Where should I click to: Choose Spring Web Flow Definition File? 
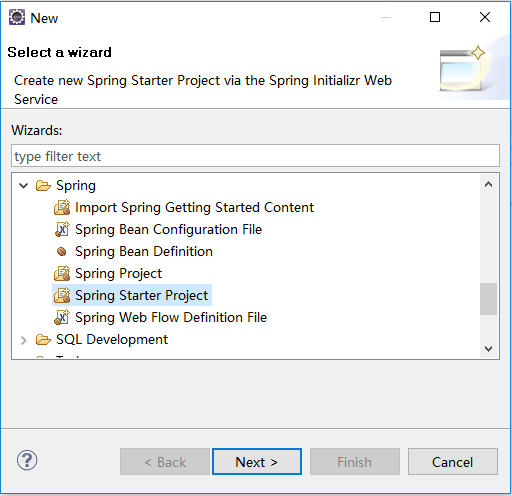171,317
